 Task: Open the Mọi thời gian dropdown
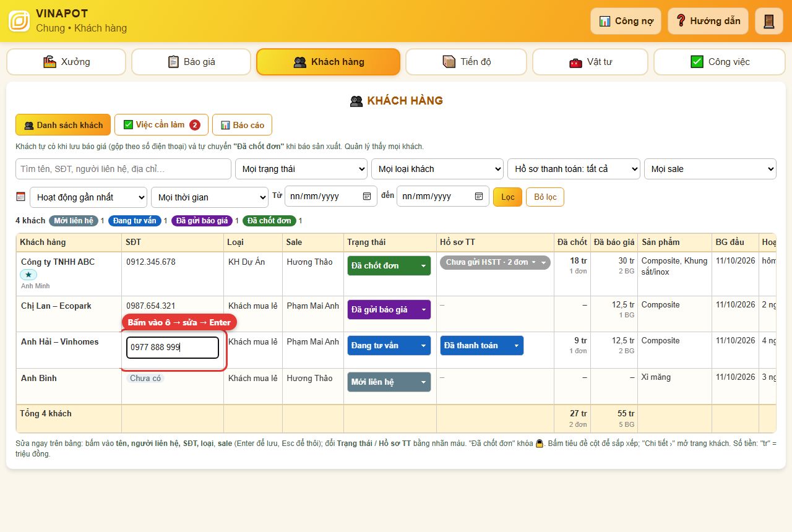click(x=210, y=197)
